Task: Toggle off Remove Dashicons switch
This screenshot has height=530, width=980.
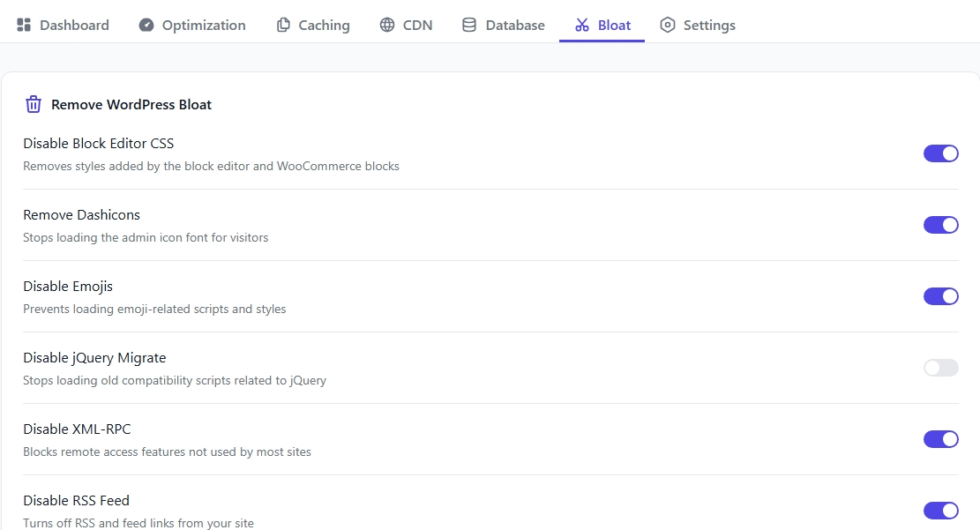Action: pyautogui.click(x=940, y=225)
